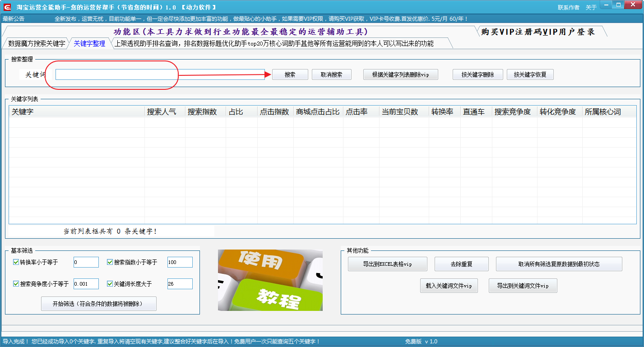Viewport: 644px width, 347px height.
Task: Edit the 搜索指数 threshold field showing 100
Action: (x=180, y=262)
